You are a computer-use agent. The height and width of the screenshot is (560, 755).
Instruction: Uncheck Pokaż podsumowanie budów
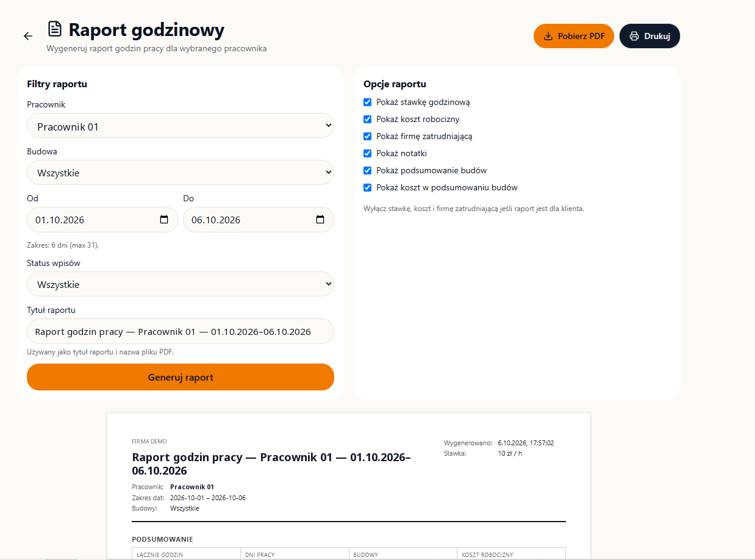367,170
